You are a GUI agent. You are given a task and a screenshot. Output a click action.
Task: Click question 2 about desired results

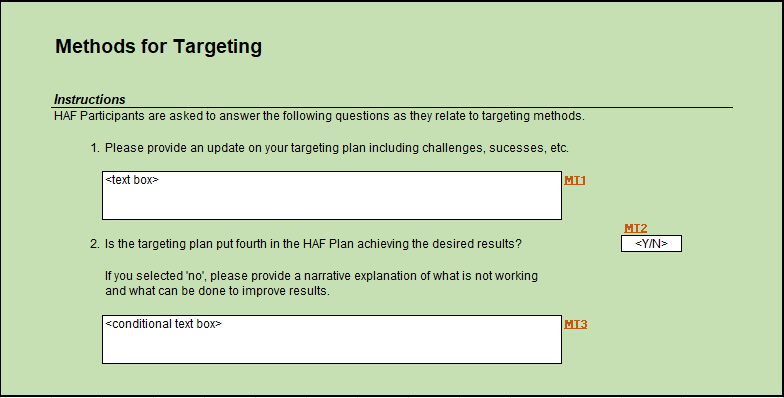[313, 244]
